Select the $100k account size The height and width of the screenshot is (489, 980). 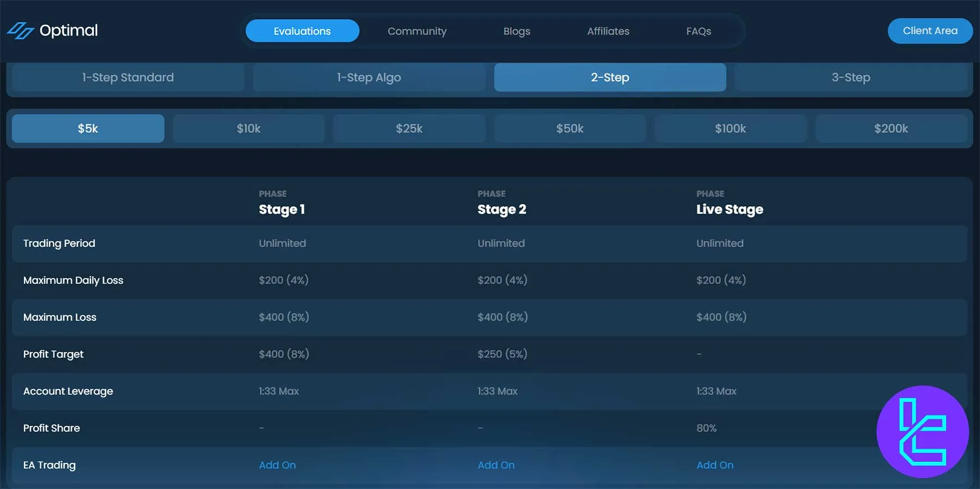click(x=730, y=129)
